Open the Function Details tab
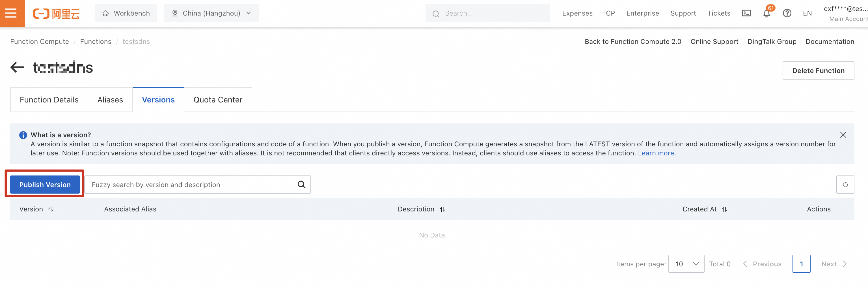The image size is (868, 287). click(x=49, y=100)
